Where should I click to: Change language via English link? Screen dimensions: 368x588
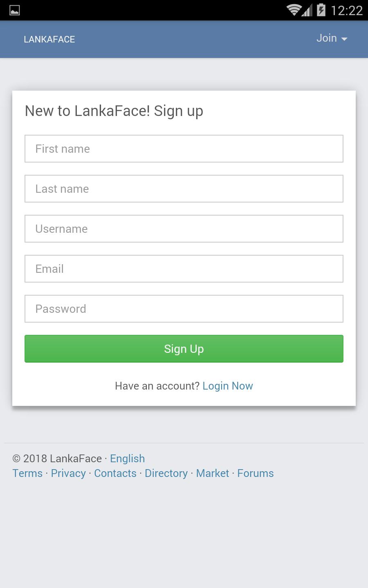click(x=127, y=459)
